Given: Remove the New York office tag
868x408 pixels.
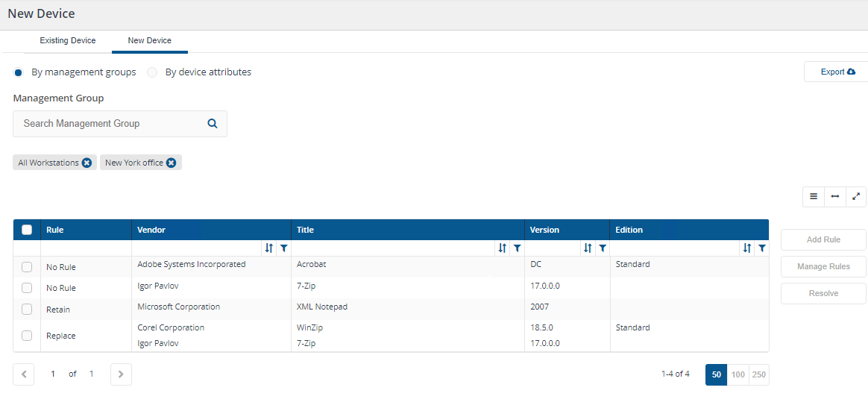Looking at the screenshot, I should [x=172, y=163].
